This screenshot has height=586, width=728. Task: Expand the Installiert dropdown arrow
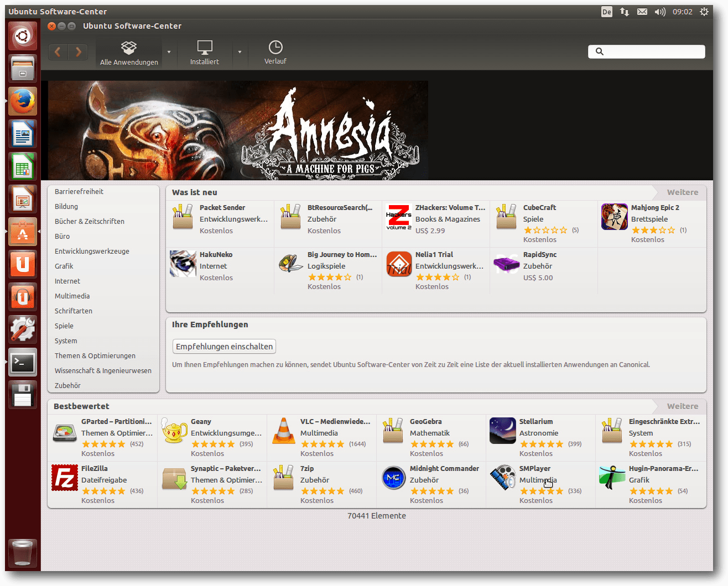point(240,52)
